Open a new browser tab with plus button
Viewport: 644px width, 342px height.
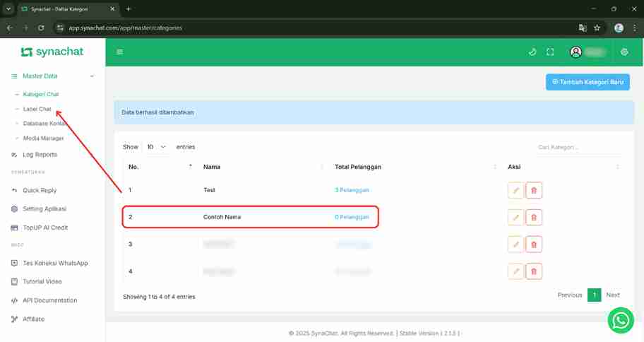pyautogui.click(x=128, y=8)
